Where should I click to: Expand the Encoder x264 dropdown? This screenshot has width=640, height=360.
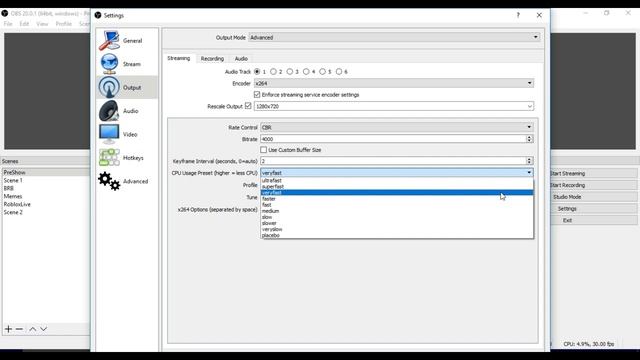click(394, 83)
